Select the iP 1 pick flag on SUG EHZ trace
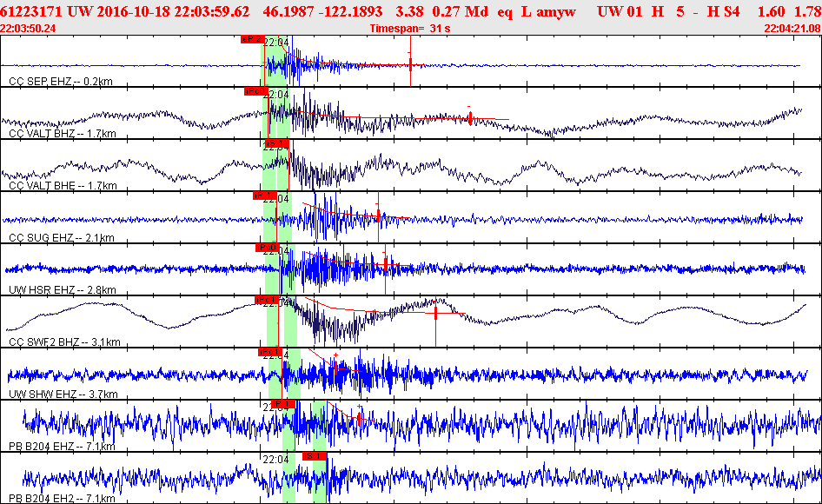 pyautogui.click(x=263, y=196)
